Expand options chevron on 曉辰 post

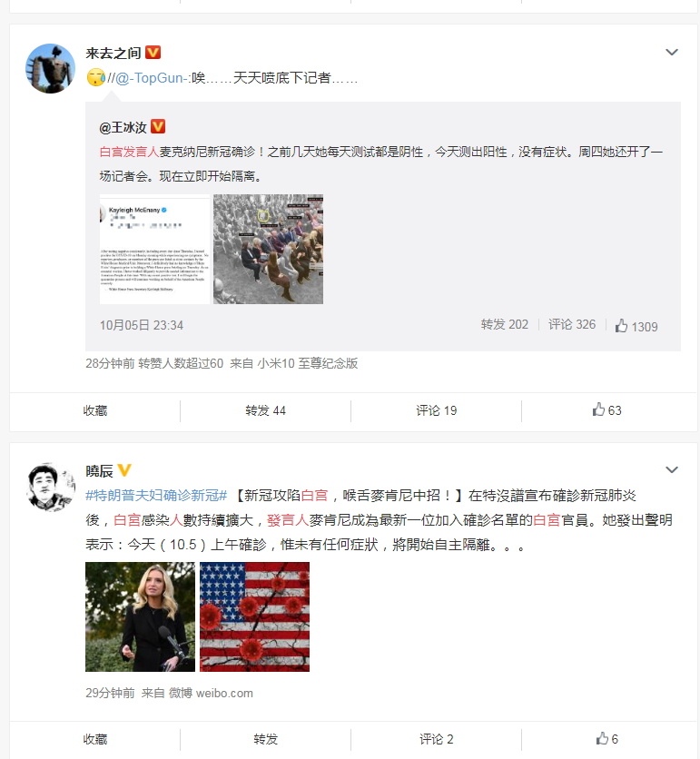tap(672, 469)
